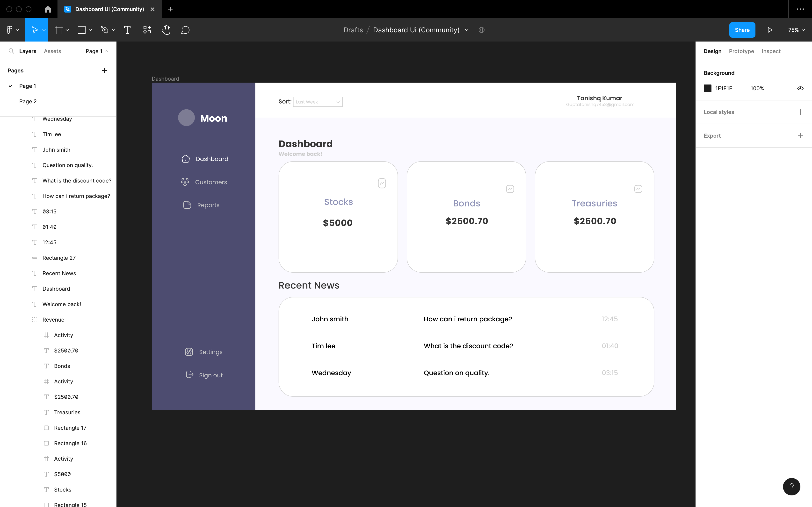Select the Rectangle shape tool
Screen dimensions: 812x507
click(81, 30)
